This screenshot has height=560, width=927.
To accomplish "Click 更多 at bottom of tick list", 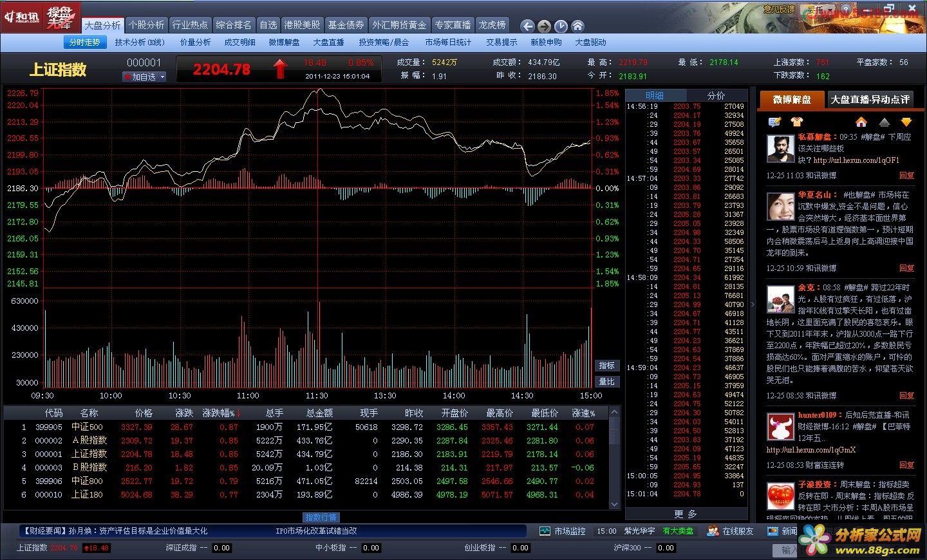I will coord(686,514).
